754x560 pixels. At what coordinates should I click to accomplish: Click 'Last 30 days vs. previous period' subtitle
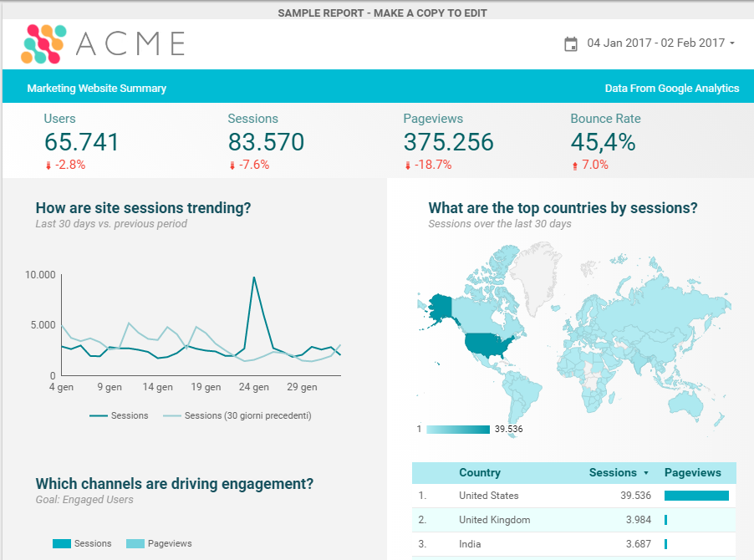(x=111, y=224)
